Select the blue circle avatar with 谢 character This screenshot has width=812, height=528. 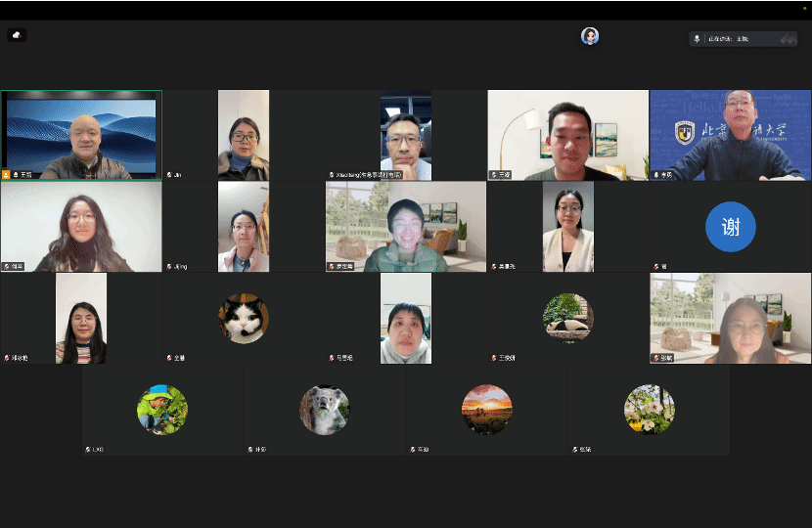tap(730, 227)
